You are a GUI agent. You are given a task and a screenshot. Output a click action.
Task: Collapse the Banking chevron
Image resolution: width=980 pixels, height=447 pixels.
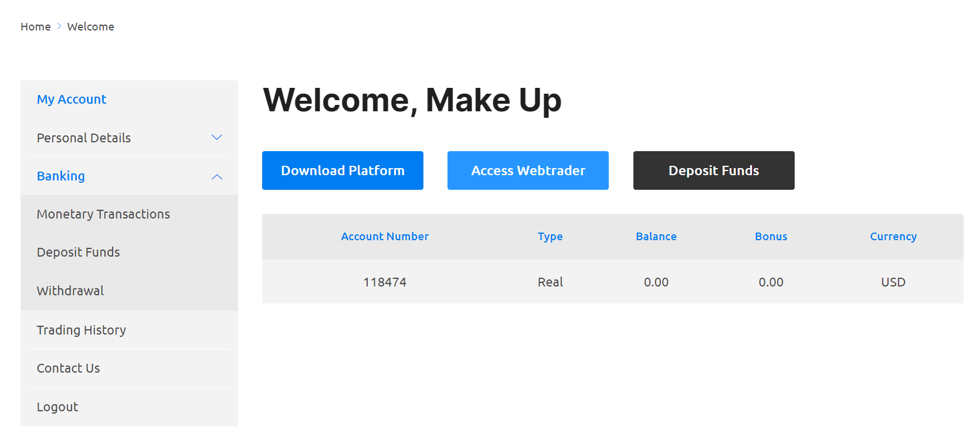pos(217,176)
